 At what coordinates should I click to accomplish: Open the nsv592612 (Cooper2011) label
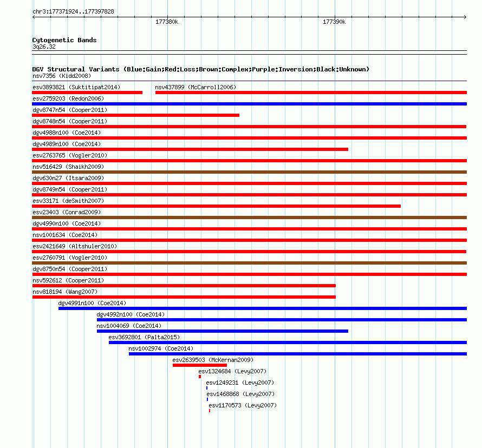(x=68, y=280)
